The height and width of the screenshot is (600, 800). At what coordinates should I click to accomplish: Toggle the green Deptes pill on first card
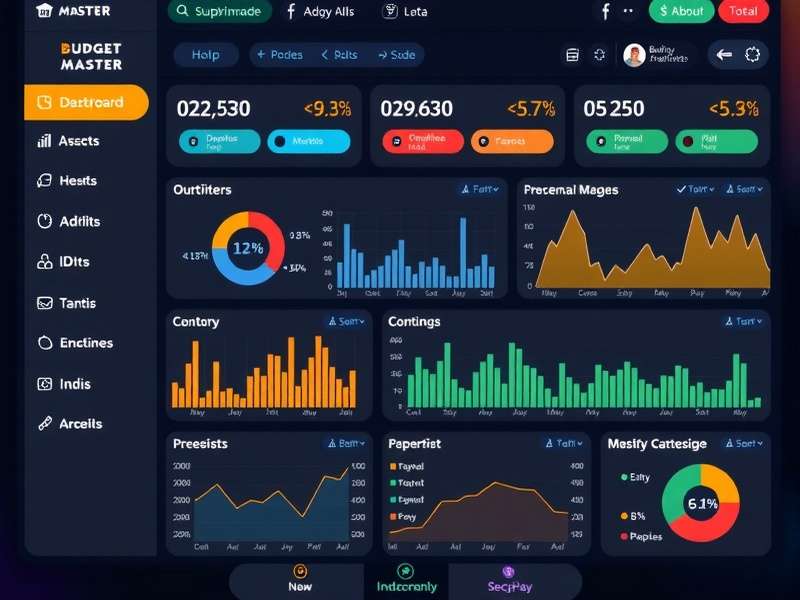pos(219,142)
